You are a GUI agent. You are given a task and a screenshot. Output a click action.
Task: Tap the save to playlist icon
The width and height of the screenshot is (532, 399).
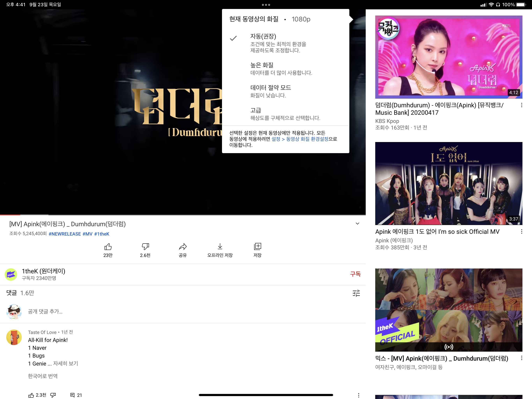(257, 247)
